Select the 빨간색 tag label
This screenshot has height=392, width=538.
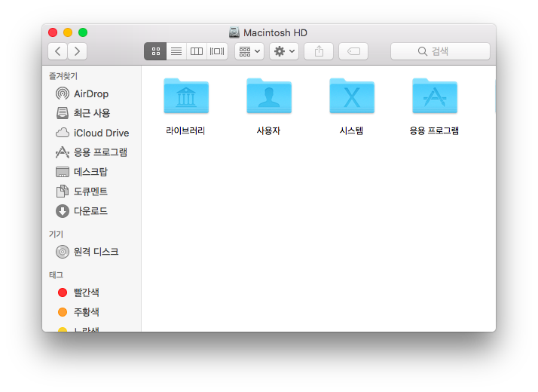pos(87,292)
